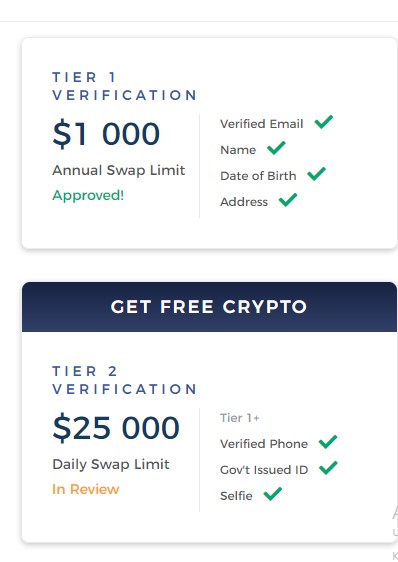Screen dimensions: 398x562
Task: Click the In Review status label
Action: click(86, 489)
